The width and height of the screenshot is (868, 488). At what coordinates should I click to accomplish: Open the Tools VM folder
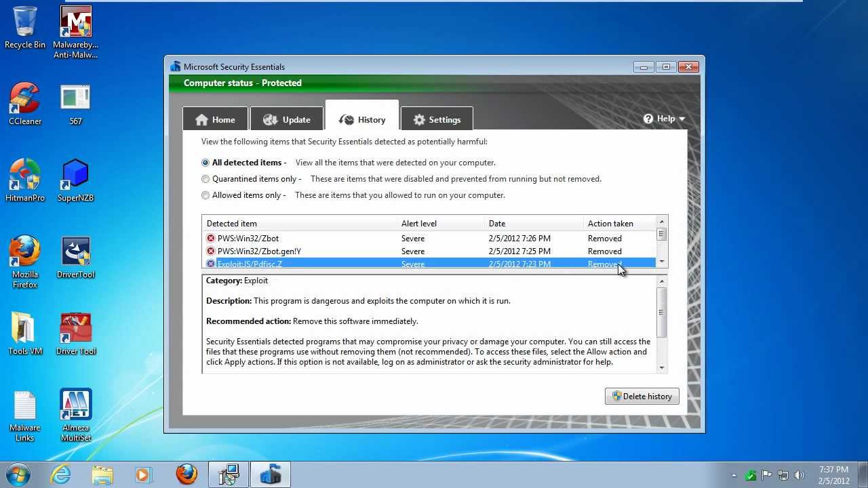click(x=25, y=334)
